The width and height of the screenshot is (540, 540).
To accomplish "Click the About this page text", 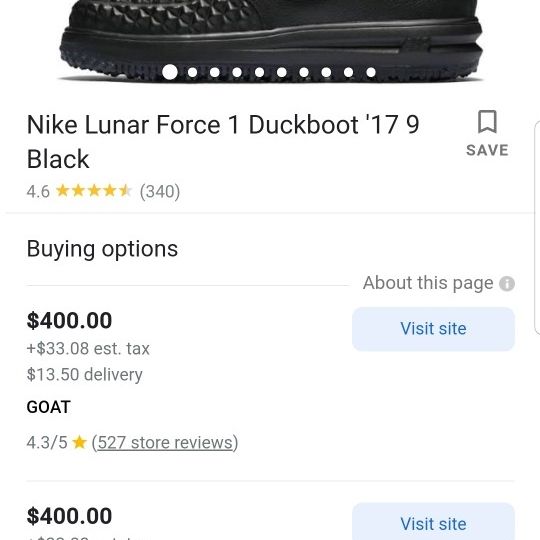I will pos(428,283).
